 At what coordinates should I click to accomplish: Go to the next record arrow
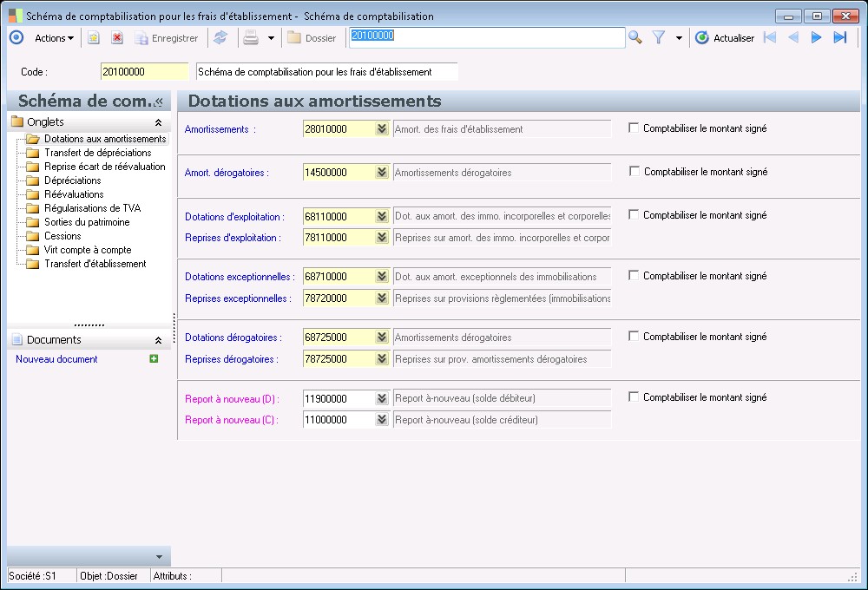point(816,37)
